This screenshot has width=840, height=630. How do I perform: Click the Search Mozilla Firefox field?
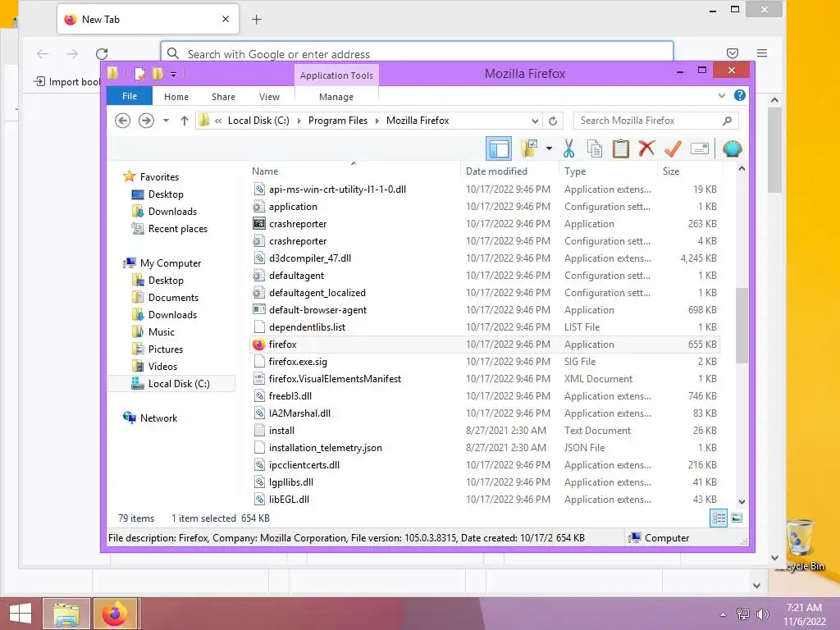coord(655,121)
